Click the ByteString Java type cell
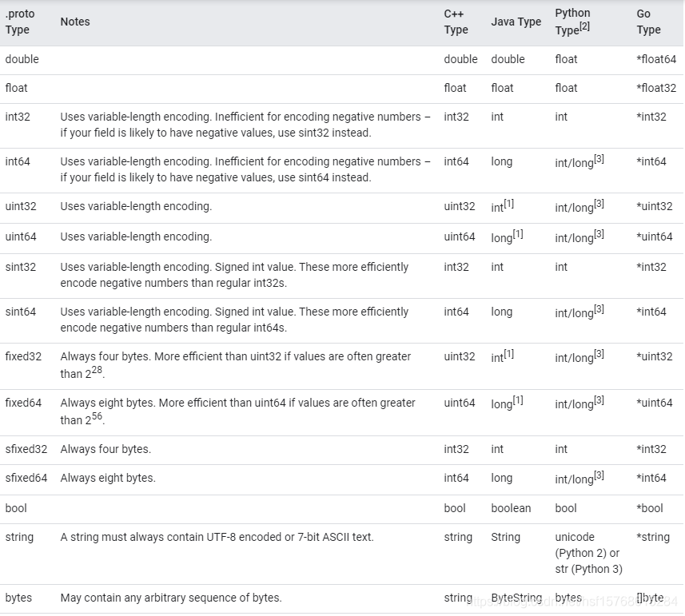The width and height of the screenshot is (685, 616). click(x=516, y=598)
